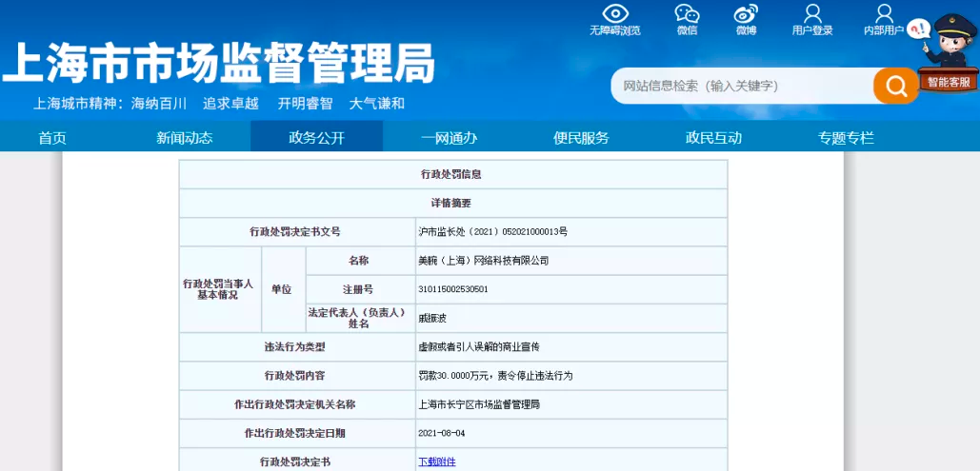980x471 pixels.
Task: Click the 无障碍浏览 eye icon
Action: (x=615, y=13)
